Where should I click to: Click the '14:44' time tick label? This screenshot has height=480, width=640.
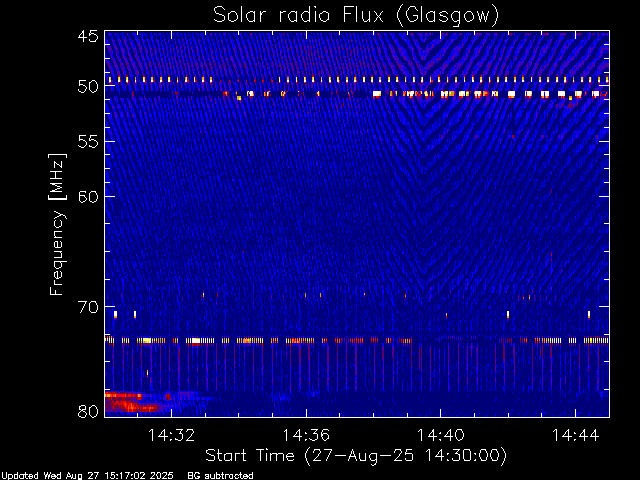point(576,435)
